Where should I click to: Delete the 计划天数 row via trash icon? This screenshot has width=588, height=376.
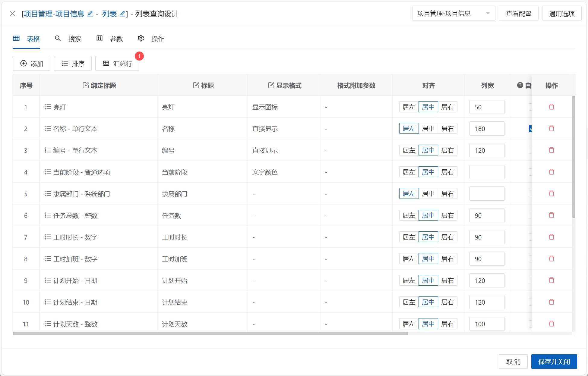pyautogui.click(x=552, y=324)
